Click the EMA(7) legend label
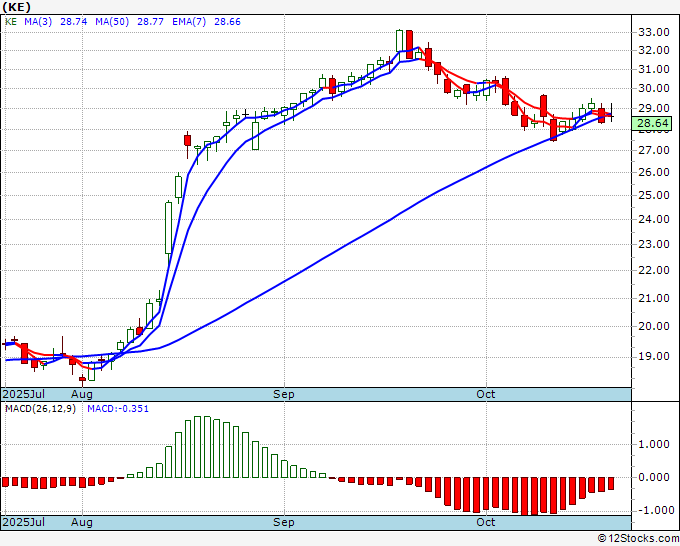Image resolution: width=680 pixels, height=546 pixels. coord(189,22)
